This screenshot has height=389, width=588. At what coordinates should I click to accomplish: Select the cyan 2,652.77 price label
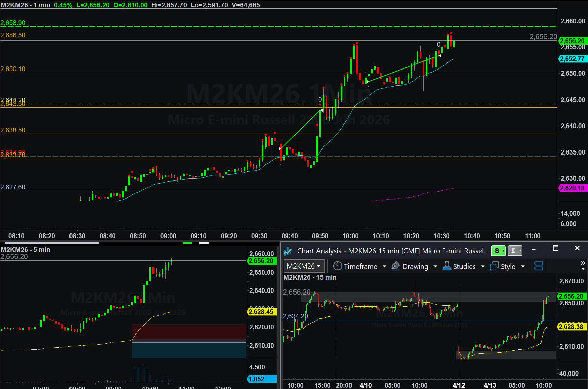coord(572,59)
